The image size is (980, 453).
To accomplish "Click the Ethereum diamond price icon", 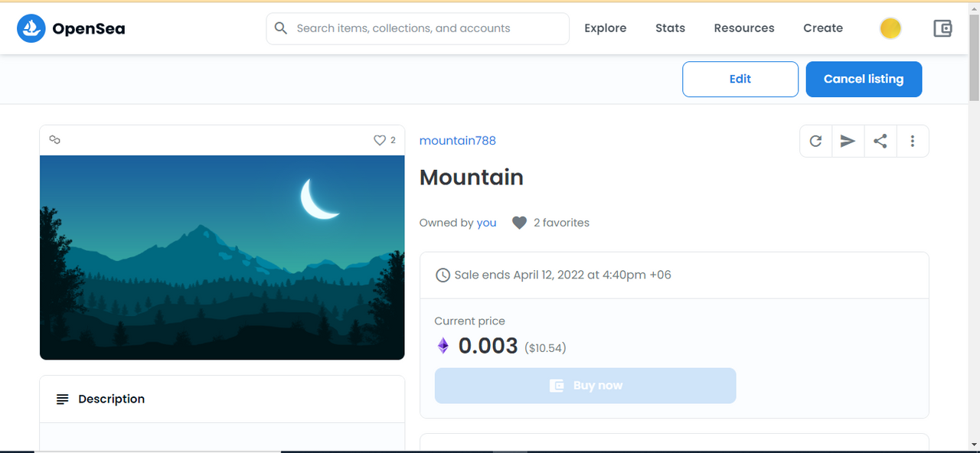I will [x=443, y=346].
